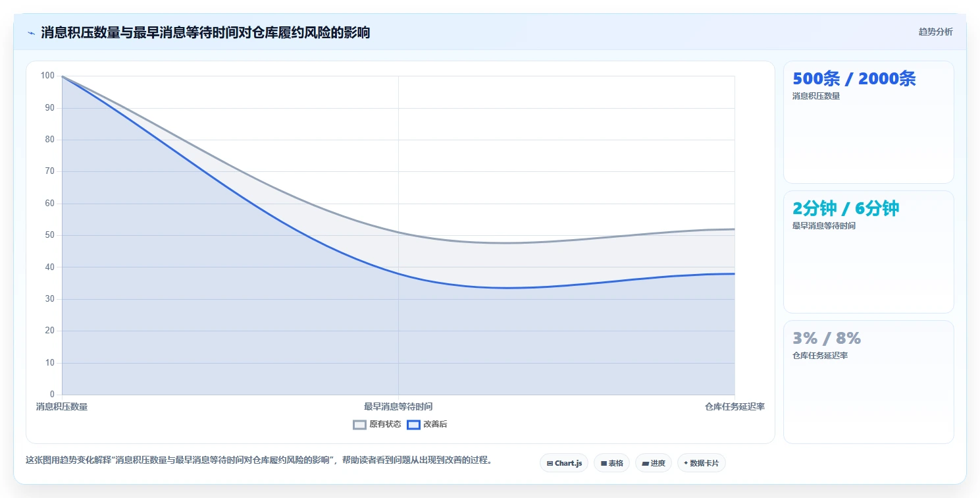Click the 趋势分析 label in header
This screenshot has width=980, height=498.
[x=935, y=32]
